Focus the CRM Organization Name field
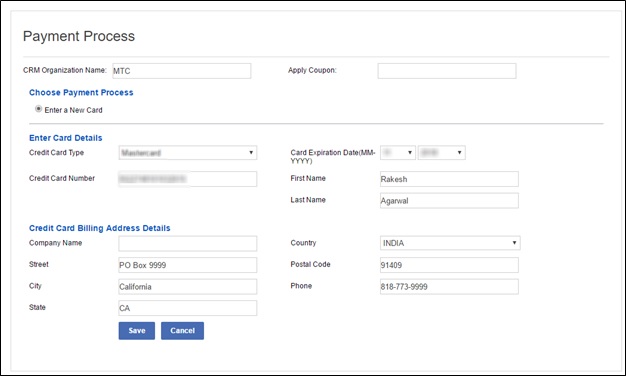This screenshot has width=626, height=376. (182, 71)
